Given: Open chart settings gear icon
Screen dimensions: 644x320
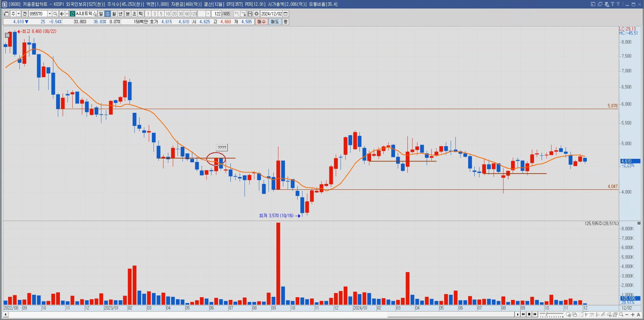Looking at the screenshot, I should coord(256,14).
